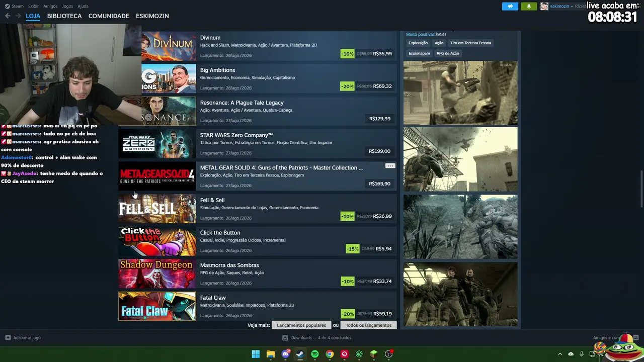Click the Fell & Sell capsule image
This screenshot has height=362, width=644.
pyautogui.click(x=157, y=209)
